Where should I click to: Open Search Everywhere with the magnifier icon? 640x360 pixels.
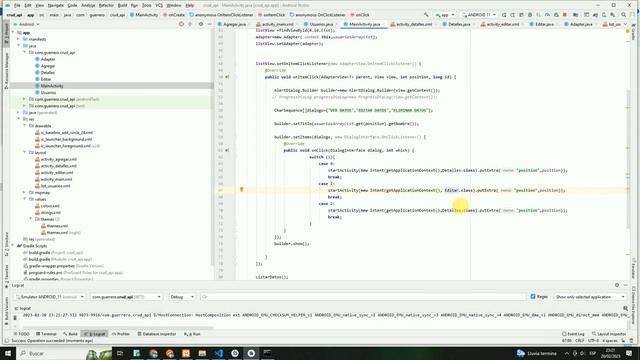pyautogui.click(x=624, y=15)
